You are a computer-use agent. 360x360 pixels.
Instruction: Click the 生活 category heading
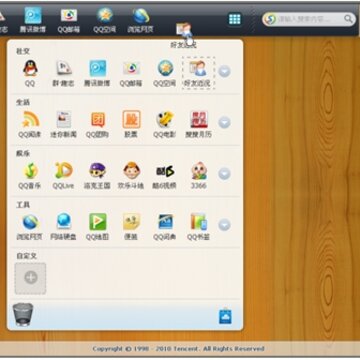point(23,103)
